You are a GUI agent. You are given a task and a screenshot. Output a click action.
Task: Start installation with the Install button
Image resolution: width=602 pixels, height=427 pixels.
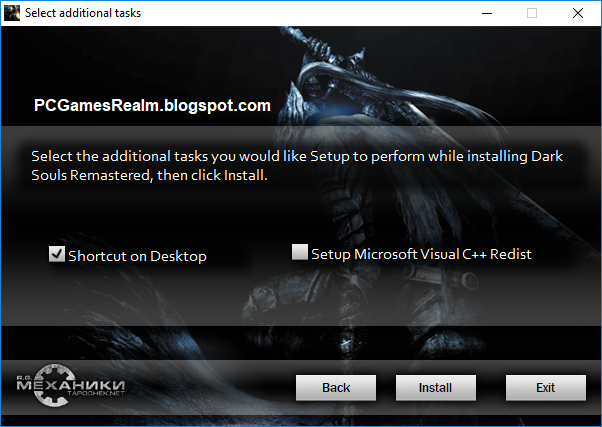[436, 388]
